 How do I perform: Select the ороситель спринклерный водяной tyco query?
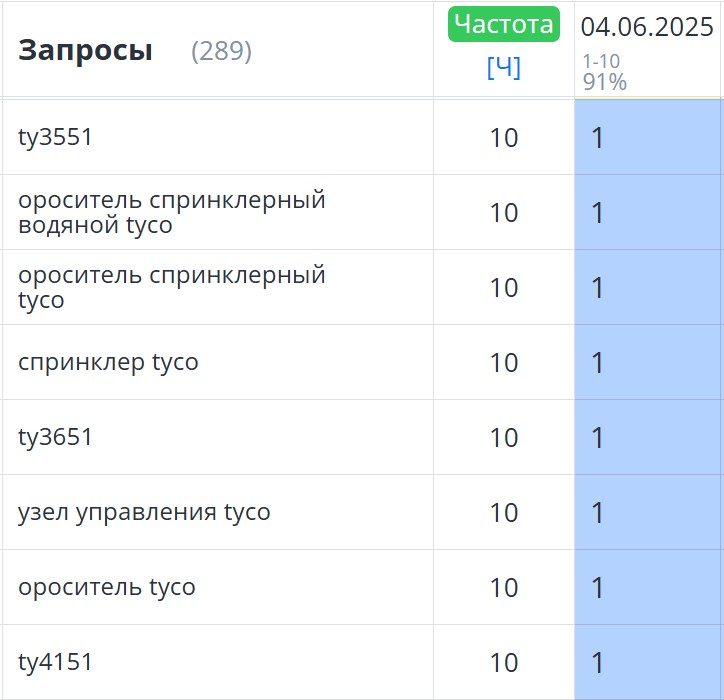(x=172, y=212)
